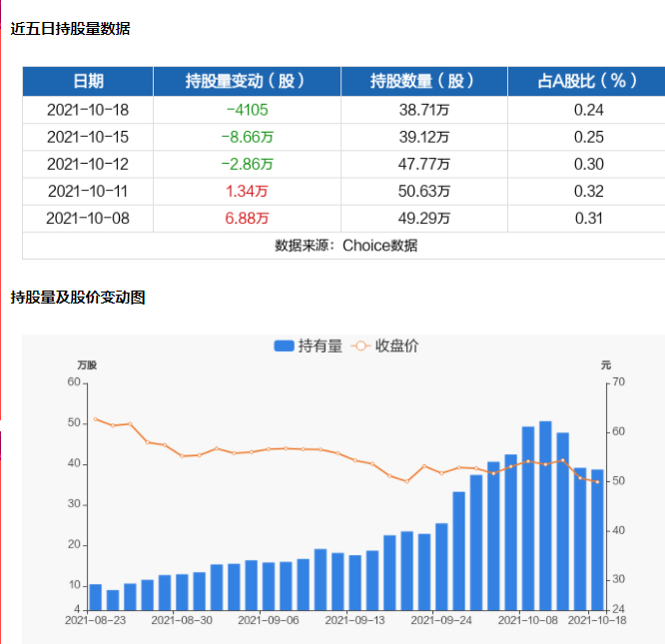
Task: Click the 2021-09-06 x-axis label
Action: point(269,621)
